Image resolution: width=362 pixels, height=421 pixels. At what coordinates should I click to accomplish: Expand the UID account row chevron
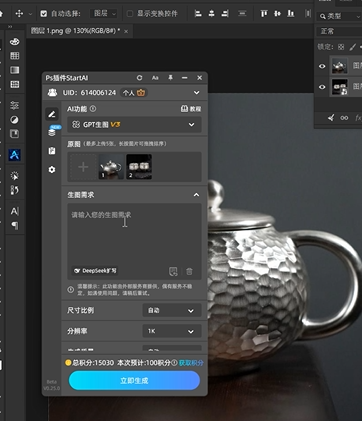pos(197,93)
